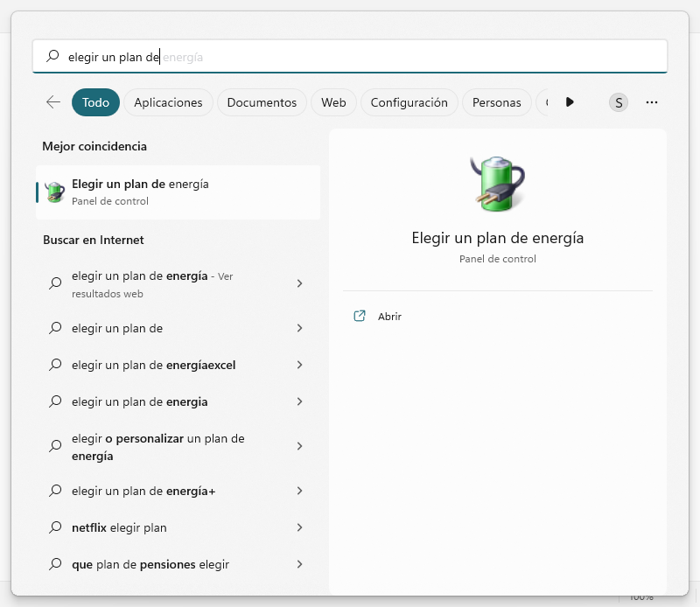Click search icon beside 'elegir un plan de energíaexcel'
The image size is (700, 607).
point(55,365)
